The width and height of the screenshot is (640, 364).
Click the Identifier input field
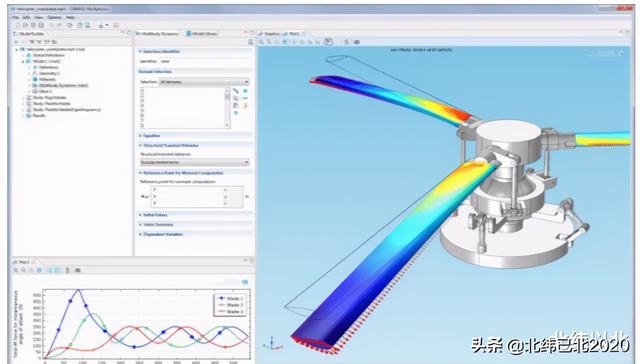(x=205, y=61)
